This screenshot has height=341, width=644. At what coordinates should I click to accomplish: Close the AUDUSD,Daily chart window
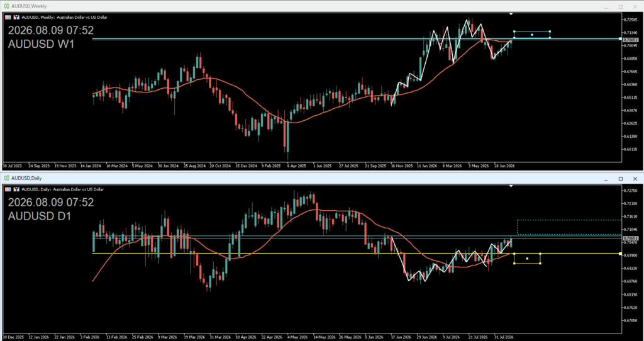click(635, 179)
